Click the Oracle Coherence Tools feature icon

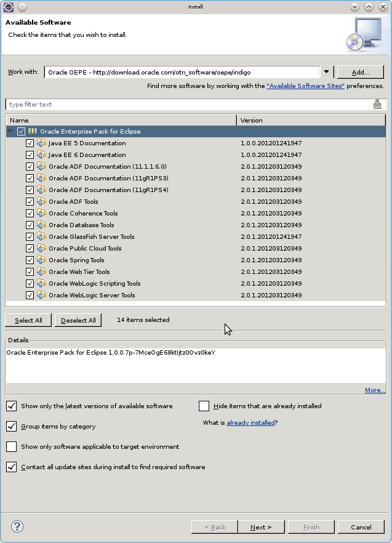pyautogui.click(x=41, y=213)
